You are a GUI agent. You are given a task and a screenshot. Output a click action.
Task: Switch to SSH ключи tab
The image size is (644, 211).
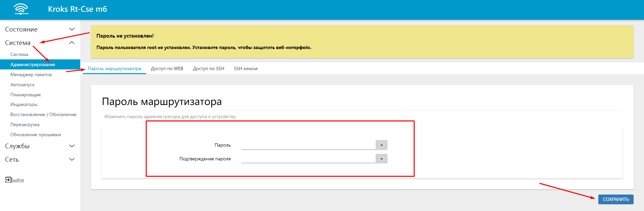click(246, 68)
